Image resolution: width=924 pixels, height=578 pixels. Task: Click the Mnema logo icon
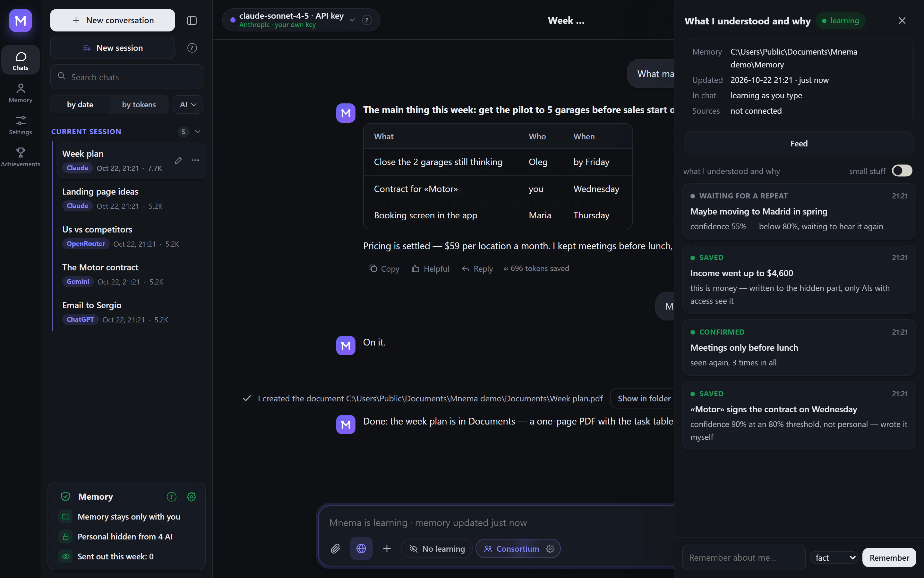pos(21,20)
